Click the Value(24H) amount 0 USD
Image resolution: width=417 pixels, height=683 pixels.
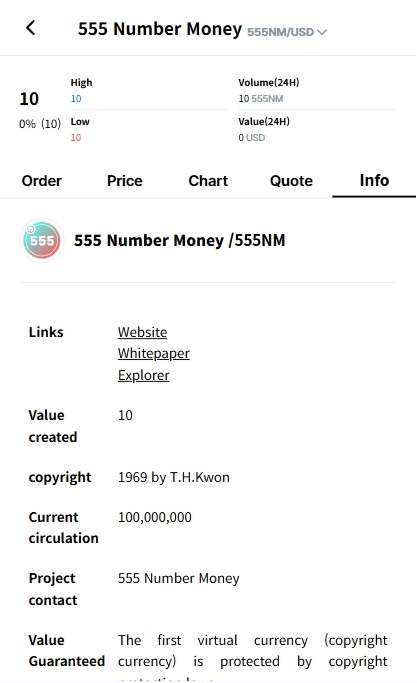(x=251, y=138)
